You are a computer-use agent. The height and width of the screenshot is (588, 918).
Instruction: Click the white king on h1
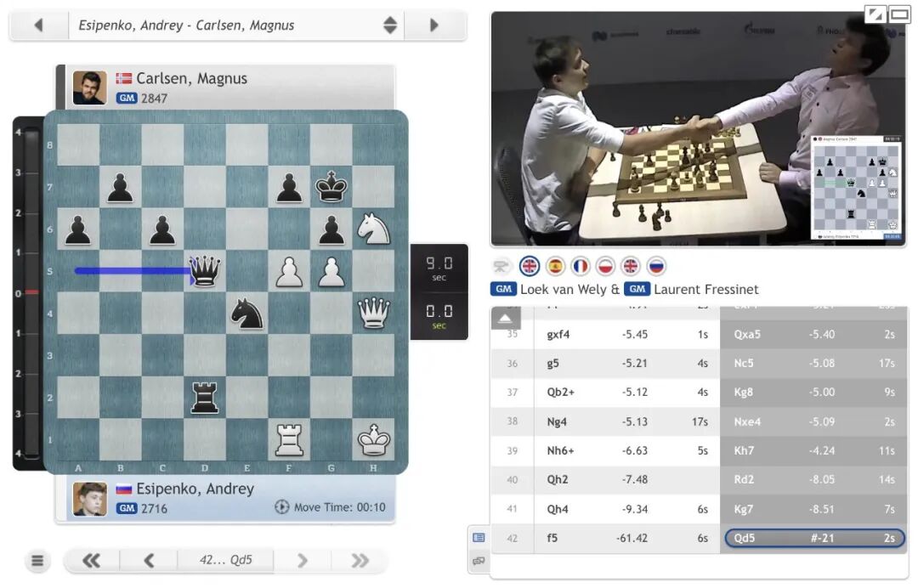click(373, 439)
